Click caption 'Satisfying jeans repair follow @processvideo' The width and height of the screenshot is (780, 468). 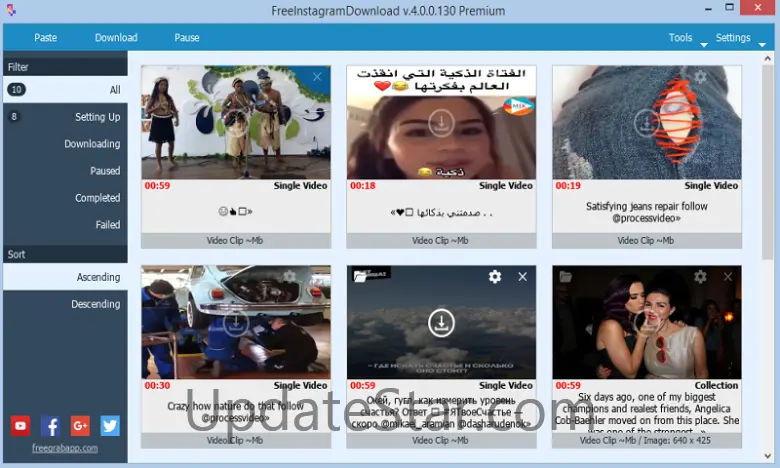click(647, 212)
